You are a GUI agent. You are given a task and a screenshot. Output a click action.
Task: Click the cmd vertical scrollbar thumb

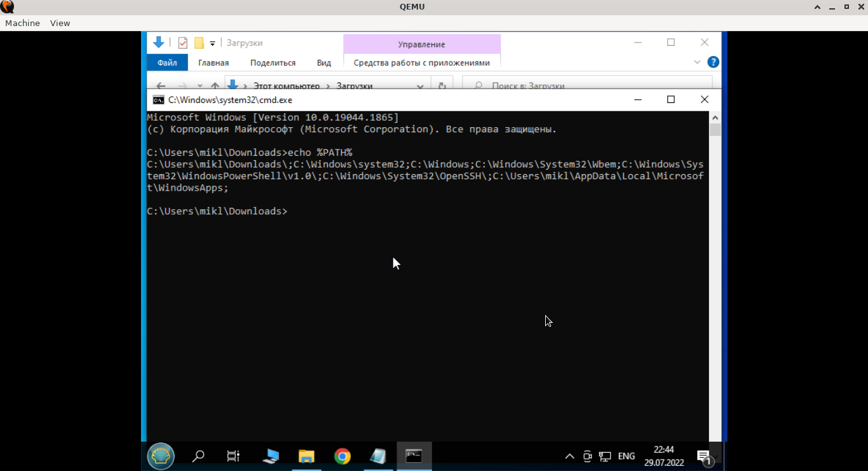pyautogui.click(x=715, y=130)
